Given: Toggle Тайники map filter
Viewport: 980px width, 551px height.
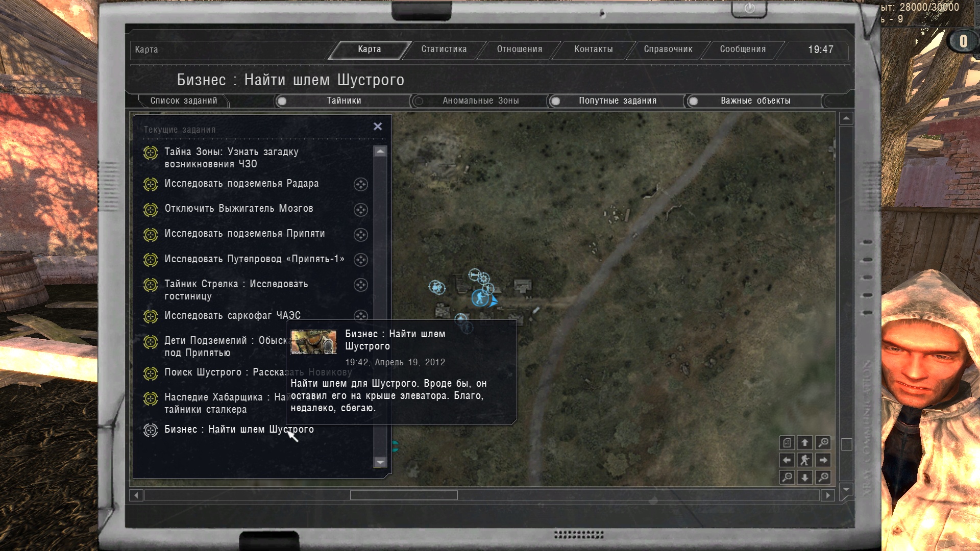Looking at the screenshot, I should [344, 101].
